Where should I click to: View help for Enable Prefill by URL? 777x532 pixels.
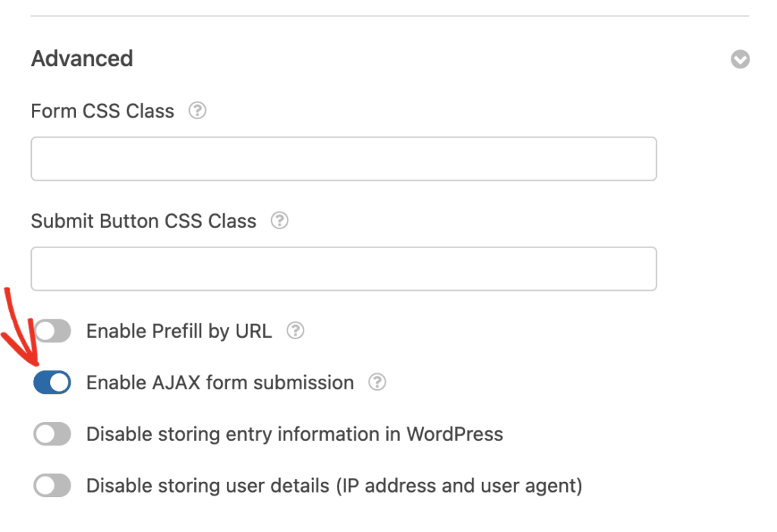(295, 331)
